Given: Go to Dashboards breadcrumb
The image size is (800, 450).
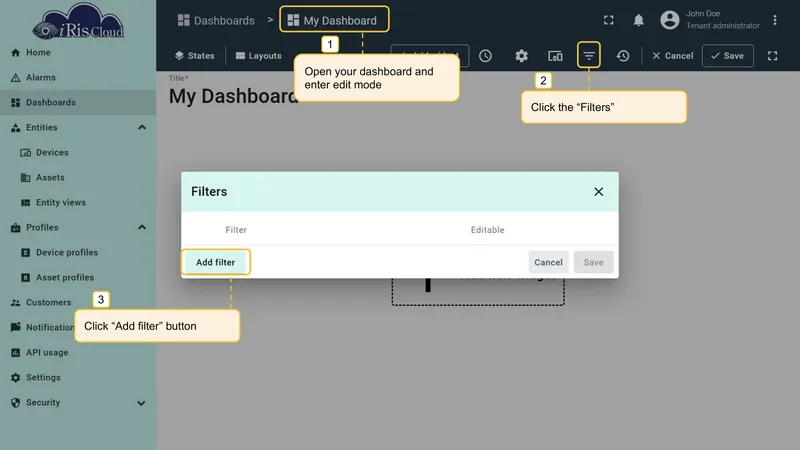Looking at the screenshot, I should click(x=216, y=20).
